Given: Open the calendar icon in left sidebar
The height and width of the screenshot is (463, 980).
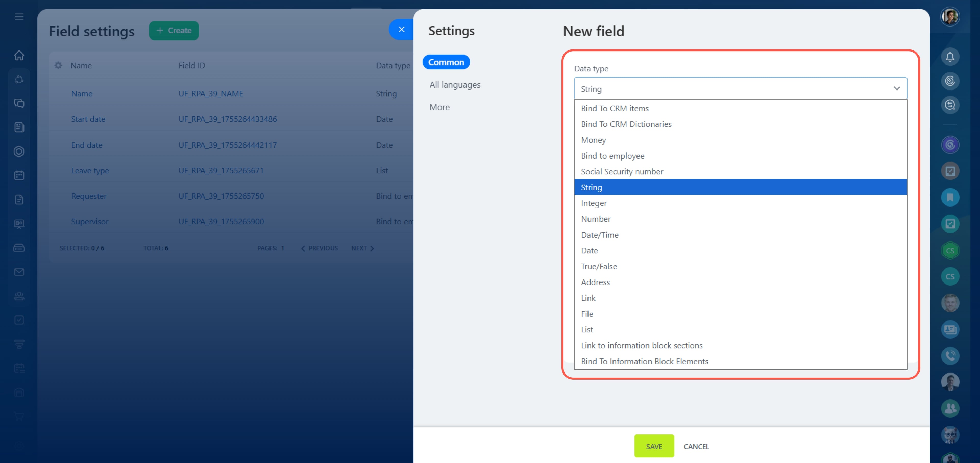Looking at the screenshot, I should 19,175.
